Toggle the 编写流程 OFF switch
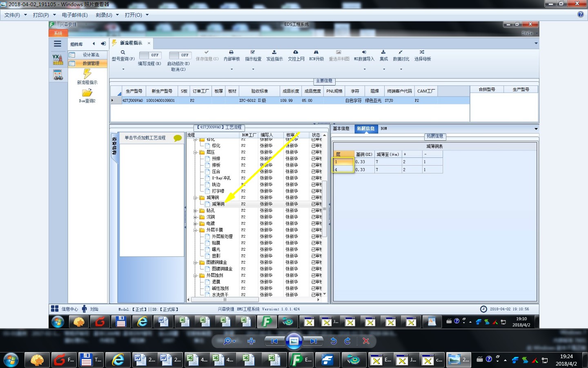 tap(151, 55)
